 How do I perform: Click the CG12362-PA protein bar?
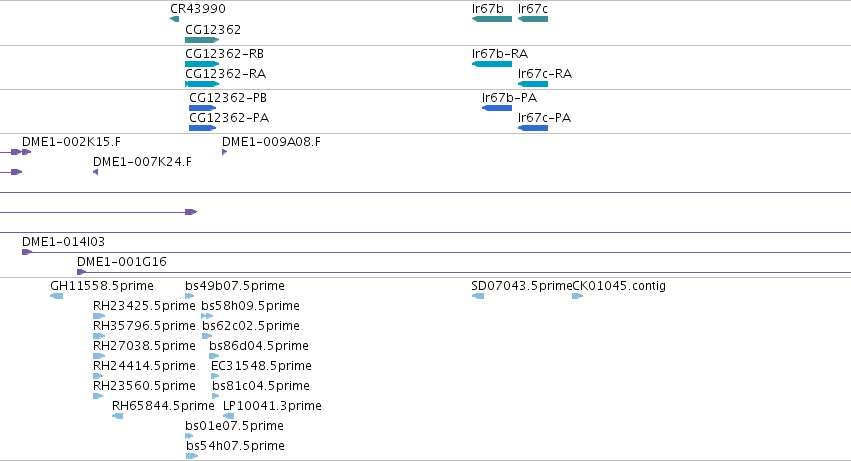point(202,128)
